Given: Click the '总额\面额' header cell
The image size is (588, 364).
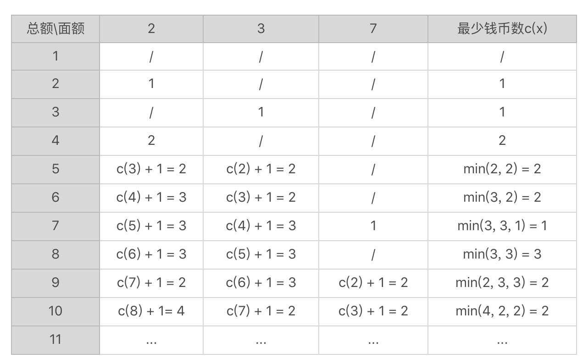Looking at the screenshot, I should point(55,29).
